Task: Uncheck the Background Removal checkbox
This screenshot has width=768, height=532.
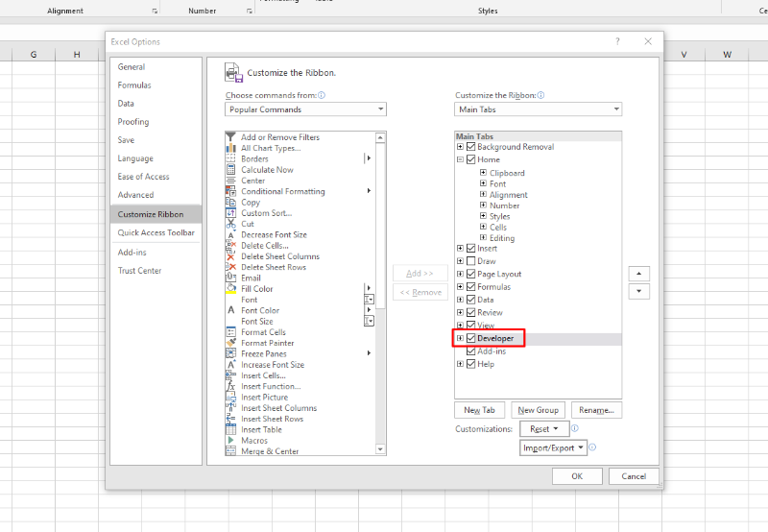Action: [x=471, y=147]
